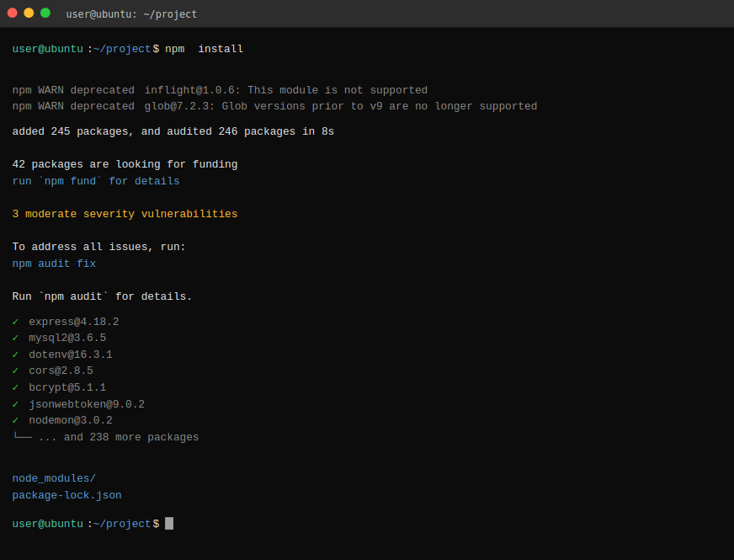This screenshot has width=734, height=560.
Task: Click the nodemon@3.0.2 package entry
Action: coord(71,420)
